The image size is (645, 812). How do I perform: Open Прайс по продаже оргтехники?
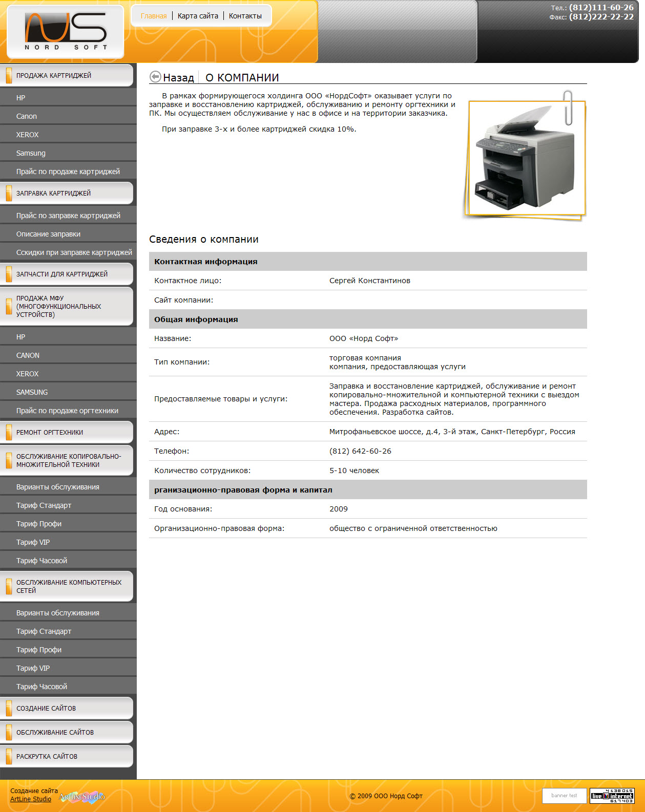pos(68,411)
